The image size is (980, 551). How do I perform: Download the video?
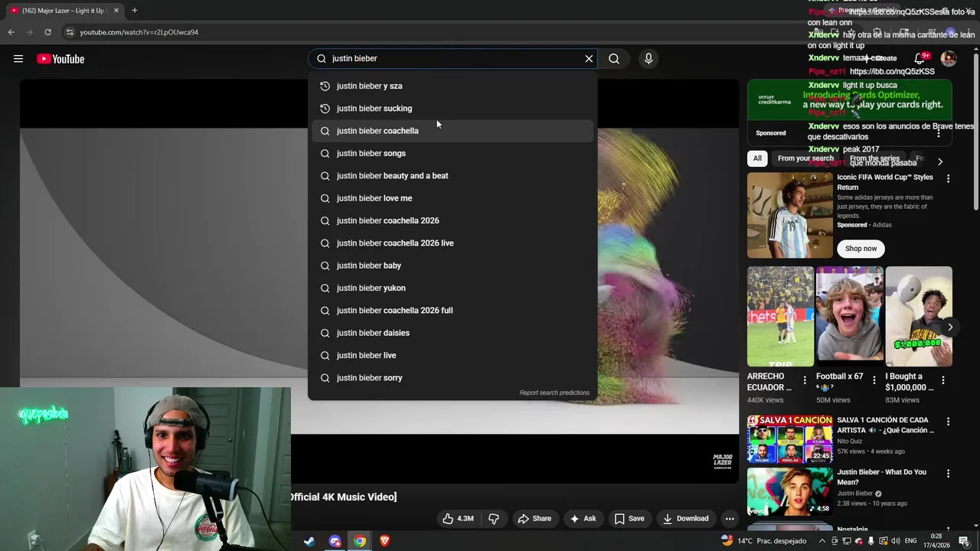(685, 519)
